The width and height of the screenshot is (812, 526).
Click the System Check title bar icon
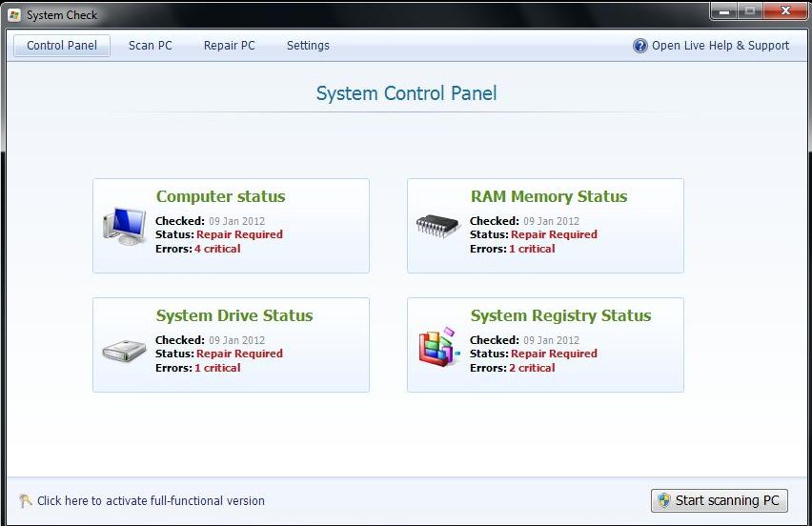14,14
